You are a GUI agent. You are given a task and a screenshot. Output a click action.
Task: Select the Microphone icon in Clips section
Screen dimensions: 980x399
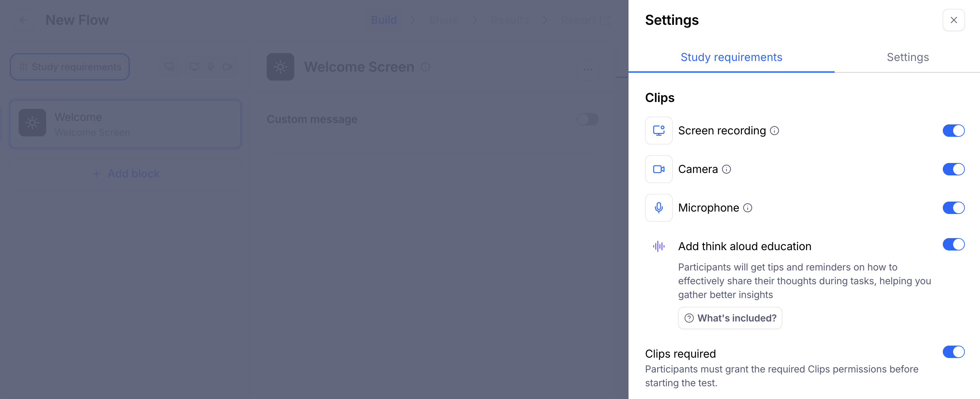(658, 208)
